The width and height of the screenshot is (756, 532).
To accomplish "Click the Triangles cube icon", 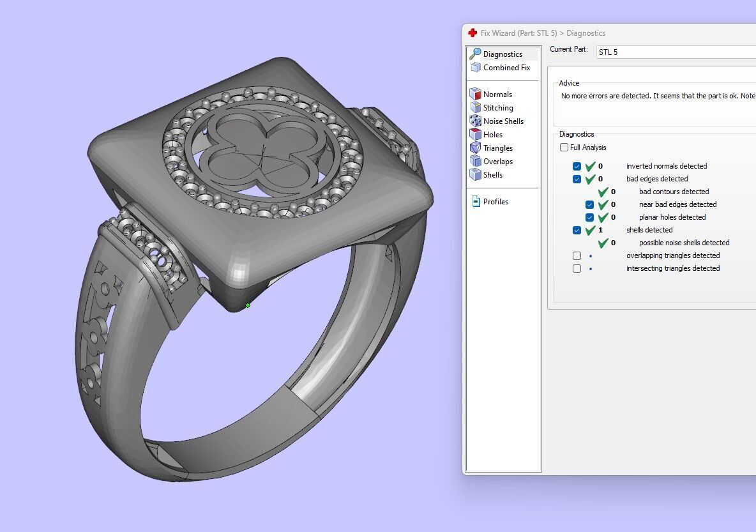I will (476, 148).
